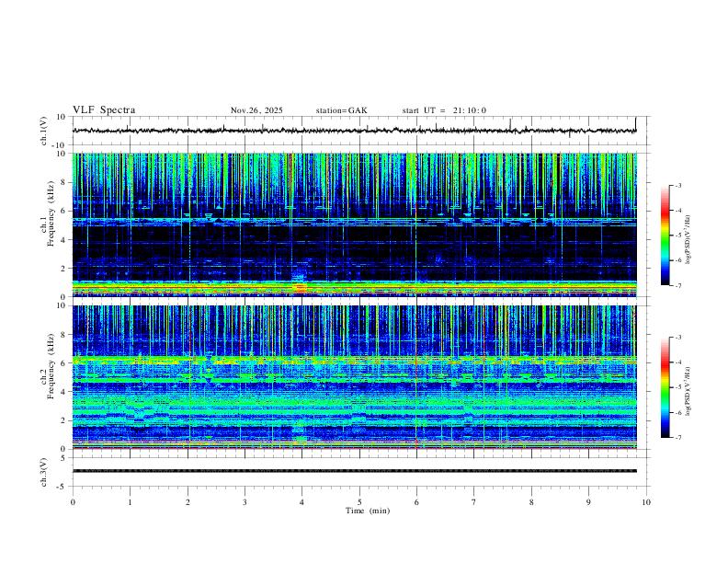Click the "station=GAK" label

coord(341,110)
